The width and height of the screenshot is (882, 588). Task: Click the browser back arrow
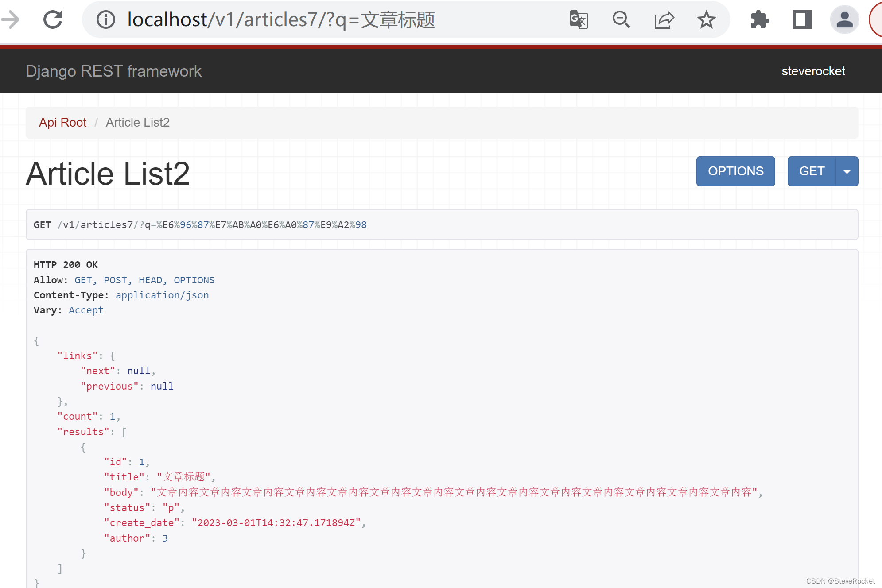(11, 19)
